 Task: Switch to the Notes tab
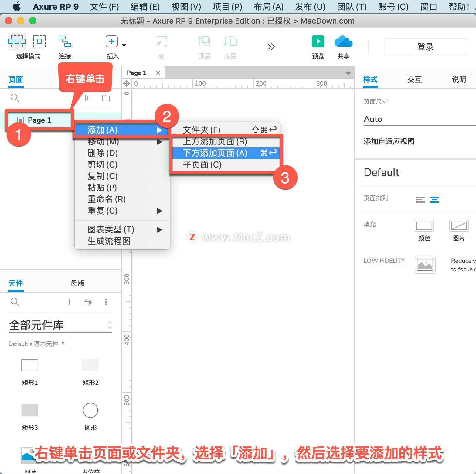click(459, 80)
